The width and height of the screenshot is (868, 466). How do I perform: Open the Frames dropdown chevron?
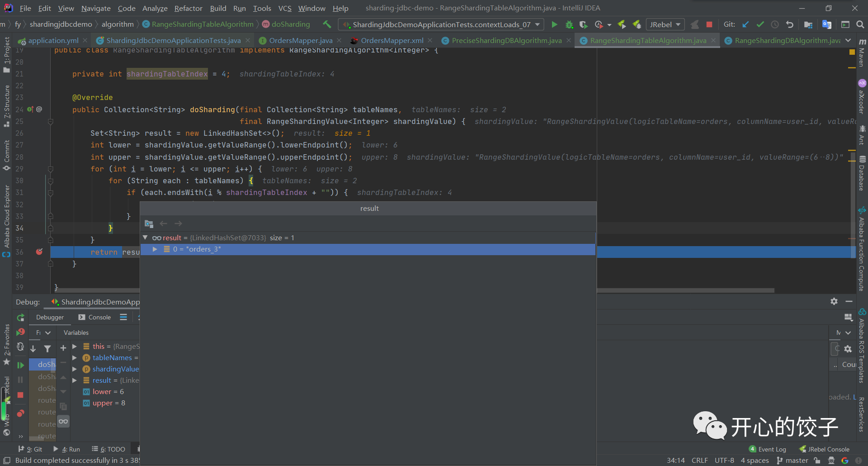[x=48, y=333]
